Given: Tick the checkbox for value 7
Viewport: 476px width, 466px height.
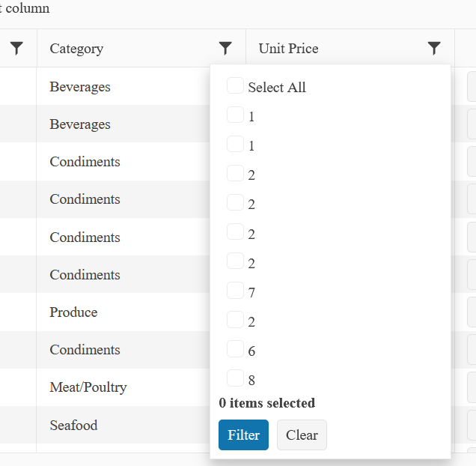Looking at the screenshot, I should (235, 291).
